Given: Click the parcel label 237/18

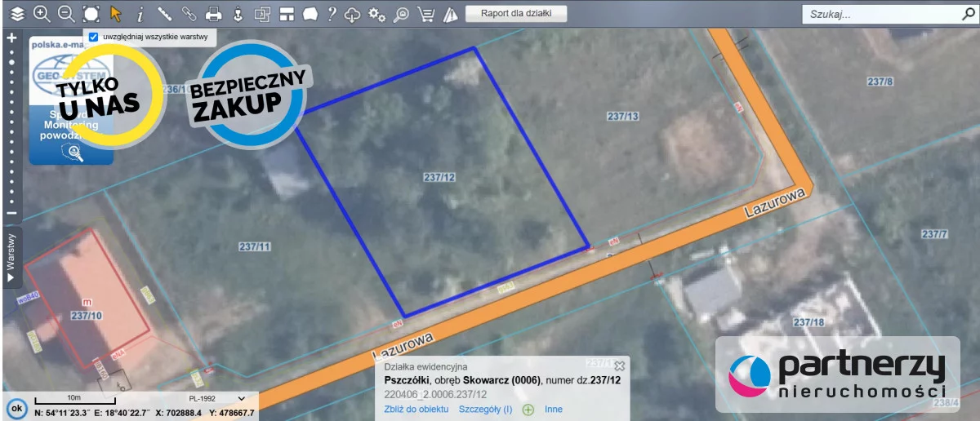Looking at the screenshot, I should (808, 323).
